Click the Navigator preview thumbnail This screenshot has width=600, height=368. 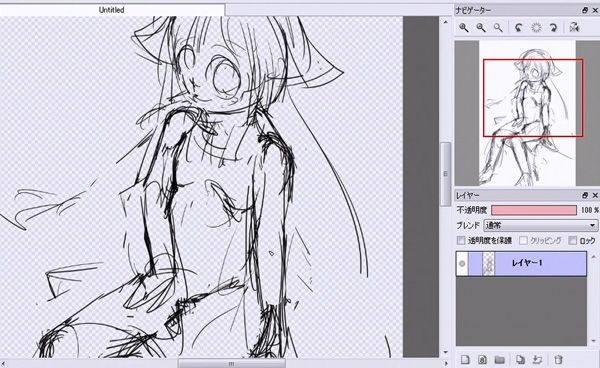pos(527,113)
